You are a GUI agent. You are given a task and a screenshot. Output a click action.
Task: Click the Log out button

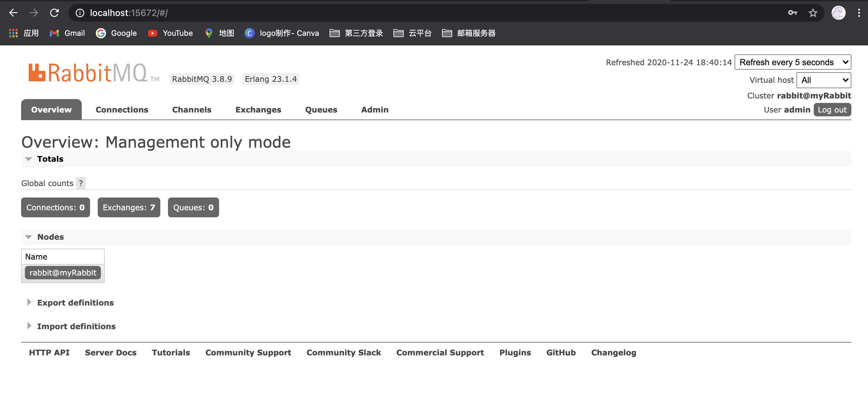[x=832, y=110]
